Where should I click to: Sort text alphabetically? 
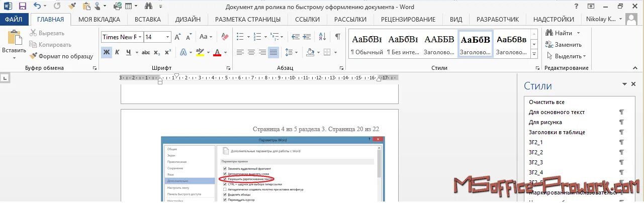click(322, 37)
